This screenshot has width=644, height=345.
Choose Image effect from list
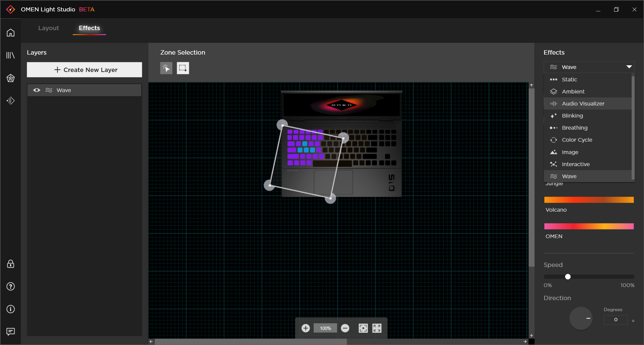tap(588, 152)
